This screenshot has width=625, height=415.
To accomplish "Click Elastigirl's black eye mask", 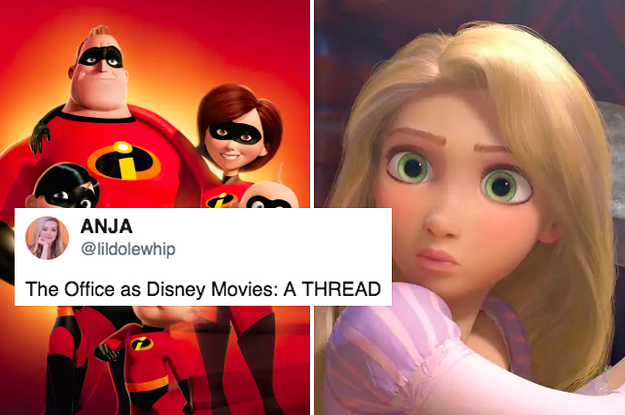I will click(235, 134).
